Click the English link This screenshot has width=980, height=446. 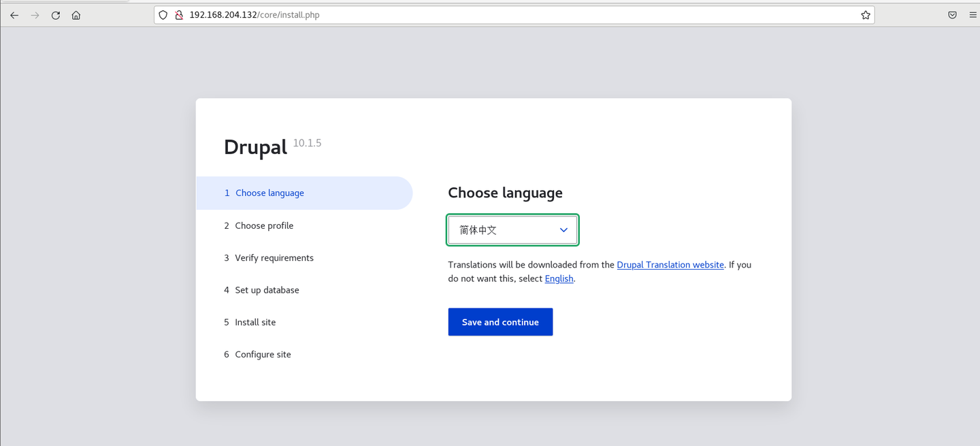click(x=559, y=278)
